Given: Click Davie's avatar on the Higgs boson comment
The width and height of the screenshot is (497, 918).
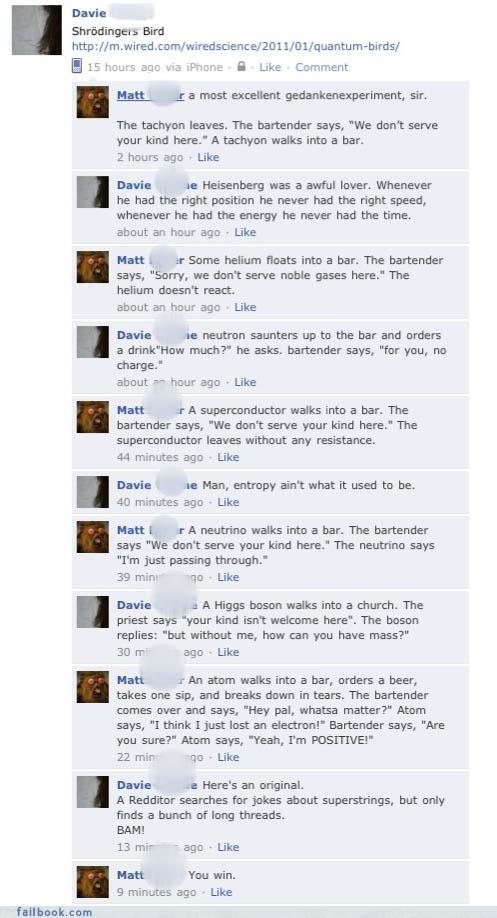Looking at the screenshot, I should [92, 612].
